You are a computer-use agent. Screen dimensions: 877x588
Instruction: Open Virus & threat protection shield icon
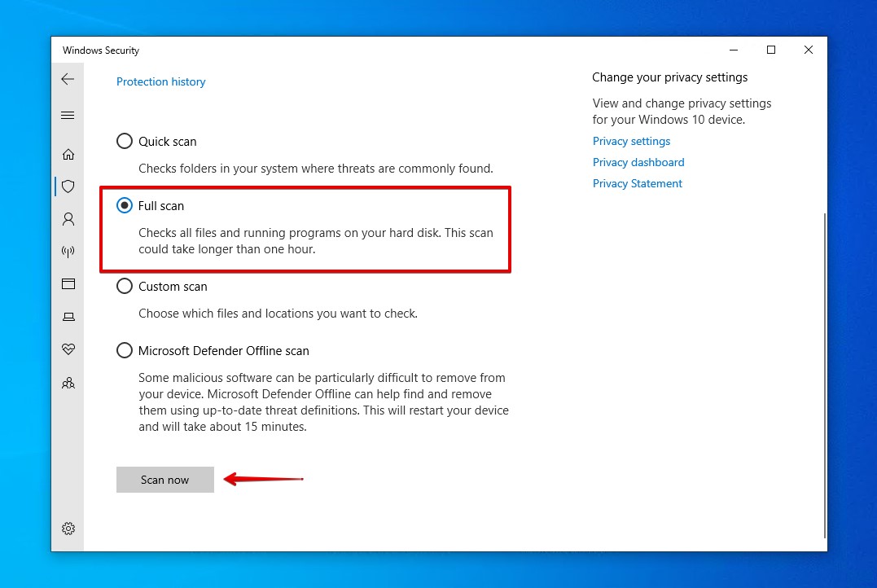[68, 186]
